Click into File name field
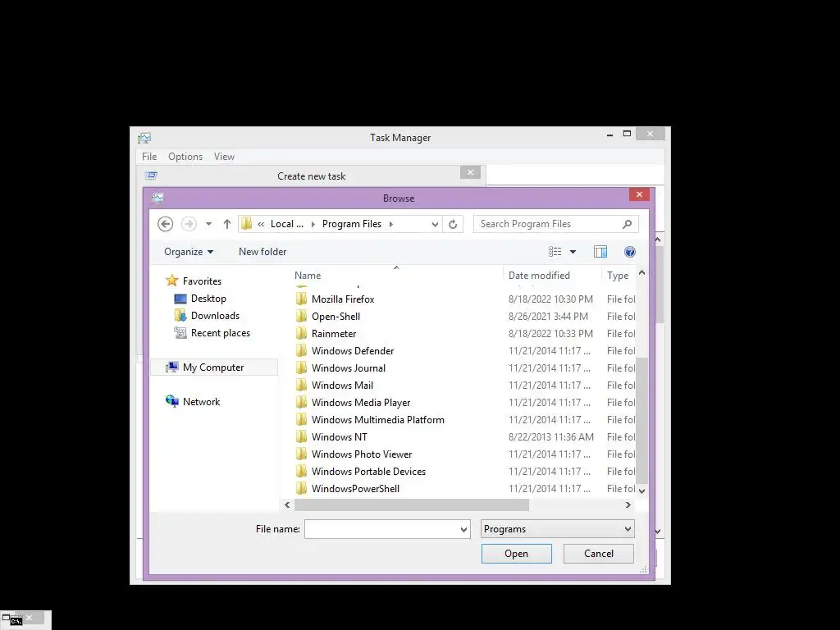 pos(381,529)
